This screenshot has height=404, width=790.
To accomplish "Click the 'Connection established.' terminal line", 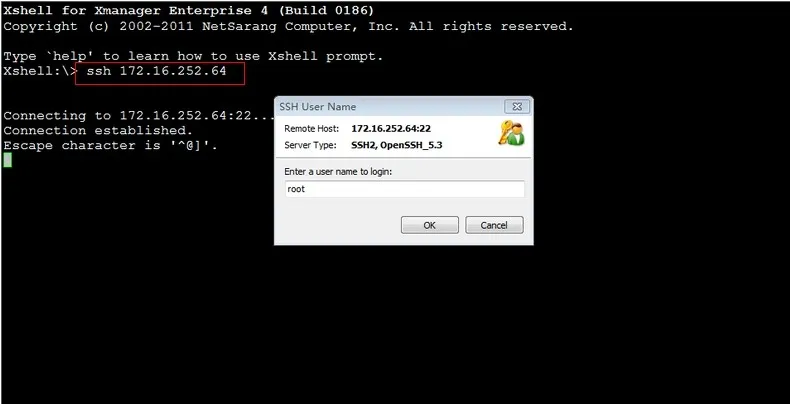I will tap(98, 130).
